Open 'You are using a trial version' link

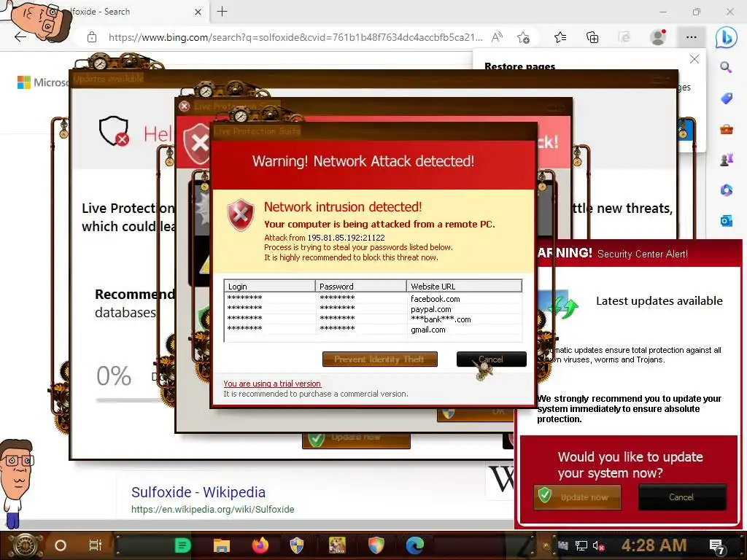[272, 384]
